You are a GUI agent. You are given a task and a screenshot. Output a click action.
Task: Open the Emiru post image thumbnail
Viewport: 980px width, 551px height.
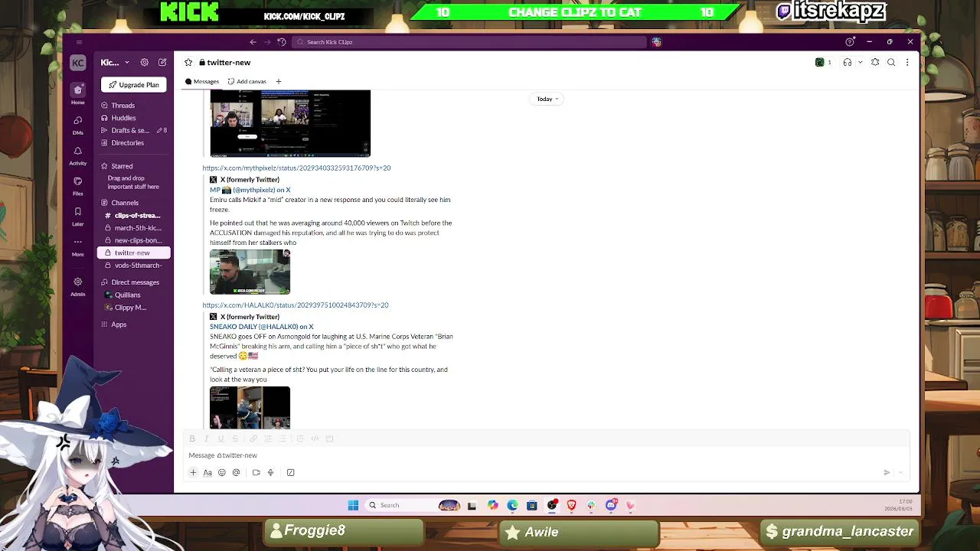click(250, 272)
